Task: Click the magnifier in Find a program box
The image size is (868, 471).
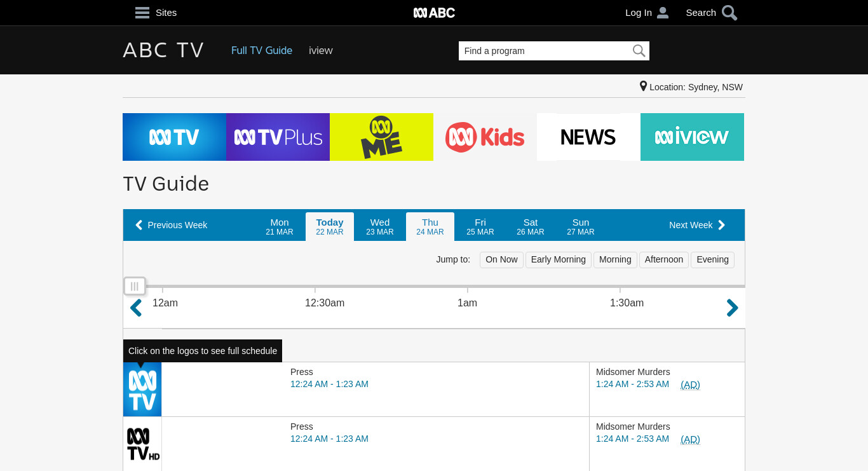Action: pyautogui.click(x=639, y=51)
